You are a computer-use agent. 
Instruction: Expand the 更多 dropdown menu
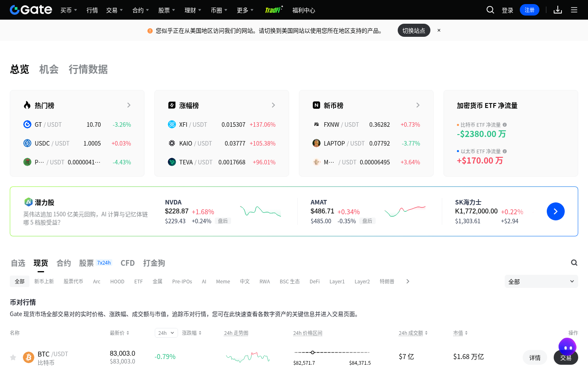(245, 10)
